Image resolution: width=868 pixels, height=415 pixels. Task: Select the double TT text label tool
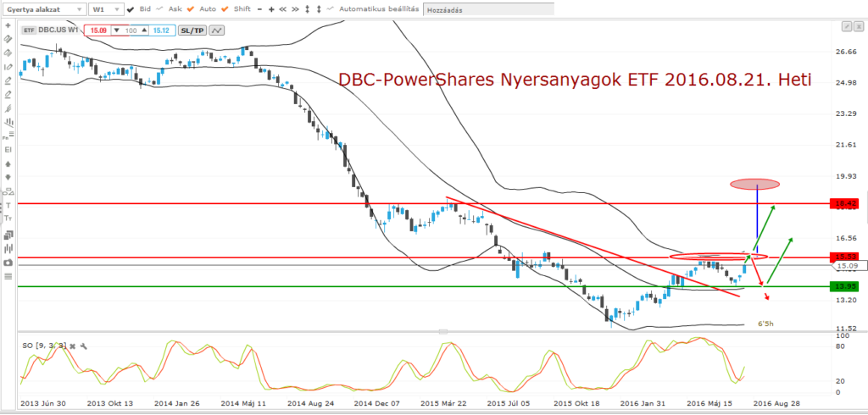pyautogui.click(x=8, y=219)
